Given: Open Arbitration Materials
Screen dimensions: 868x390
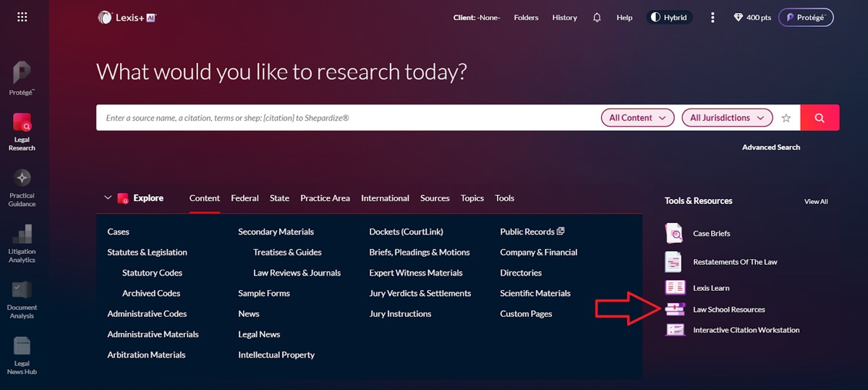Looking at the screenshot, I should (146, 355).
